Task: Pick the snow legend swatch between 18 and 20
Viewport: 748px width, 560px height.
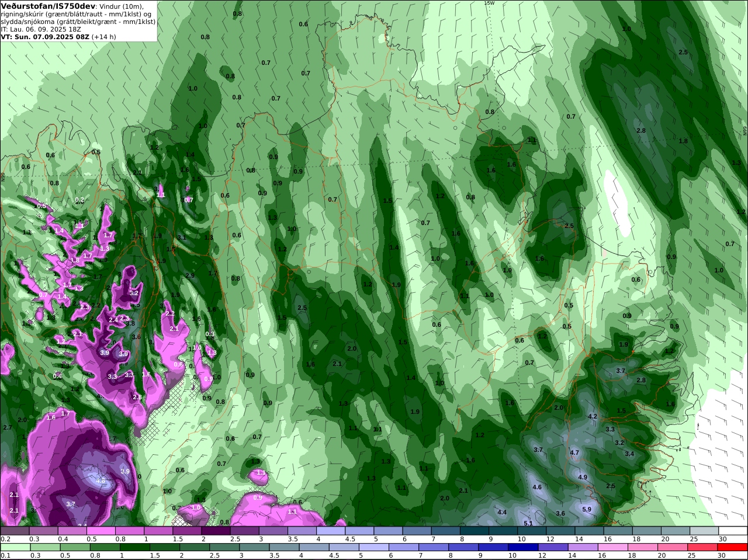Action: click(647, 531)
